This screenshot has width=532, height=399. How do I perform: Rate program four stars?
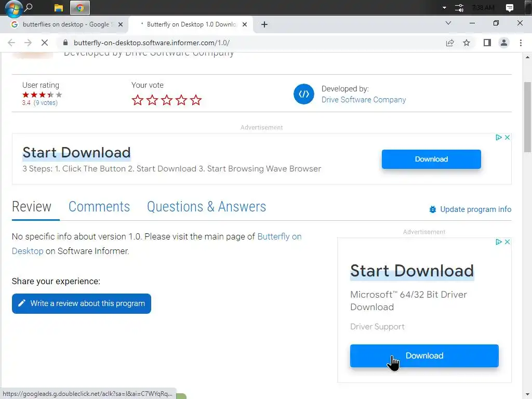(181, 100)
